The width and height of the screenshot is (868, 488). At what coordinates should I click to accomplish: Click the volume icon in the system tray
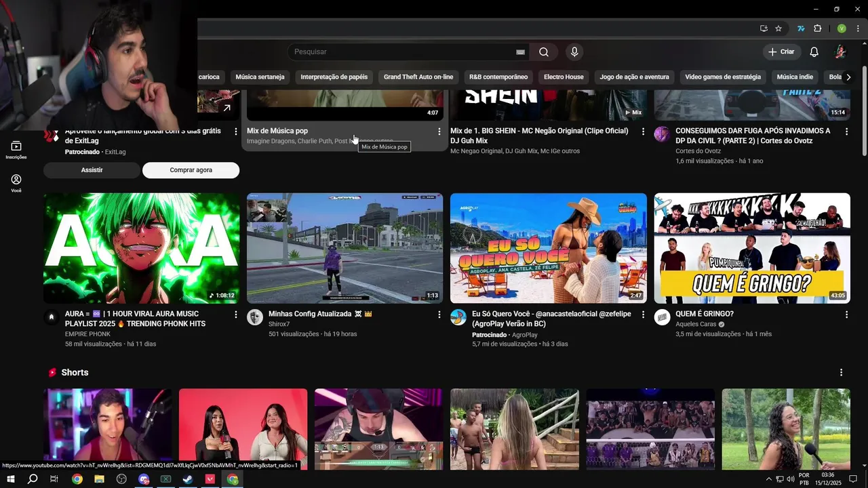click(791, 479)
